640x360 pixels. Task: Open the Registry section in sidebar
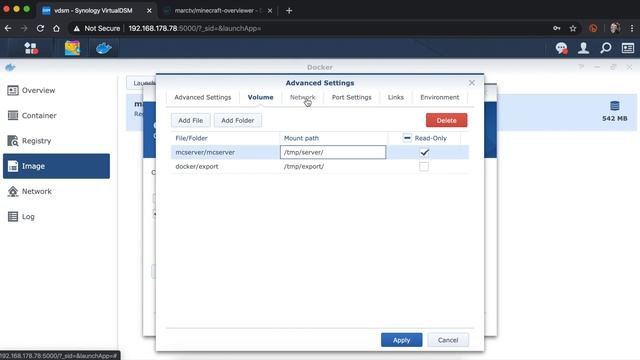(x=56, y=141)
